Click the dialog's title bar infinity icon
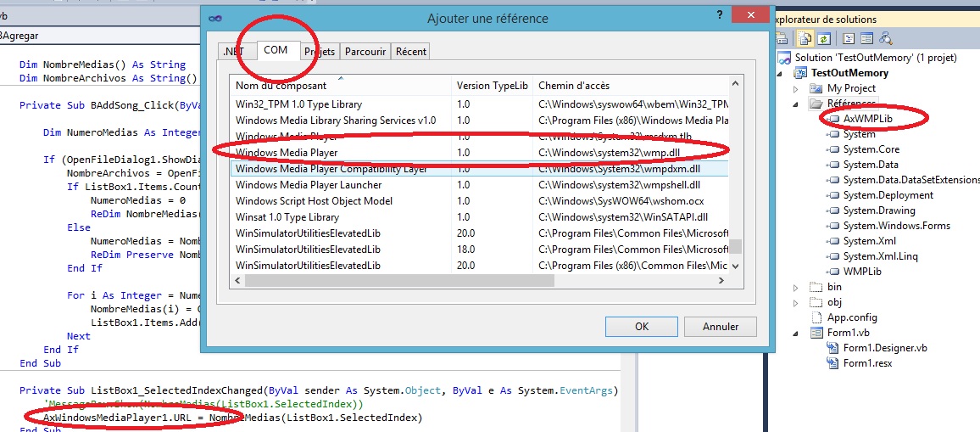Image resolution: width=980 pixels, height=432 pixels. 215,18
